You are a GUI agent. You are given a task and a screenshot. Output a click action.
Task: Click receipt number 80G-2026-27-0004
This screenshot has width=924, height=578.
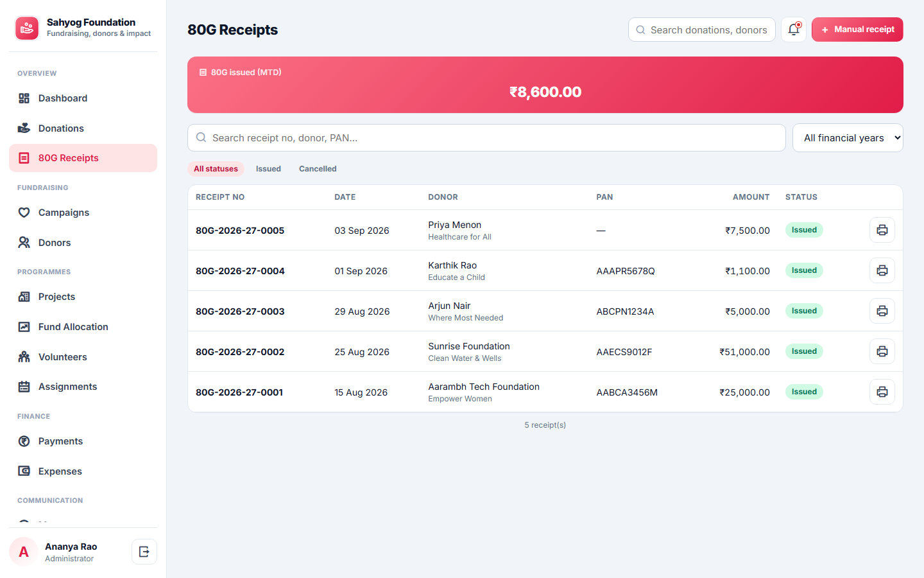tap(240, 271)
